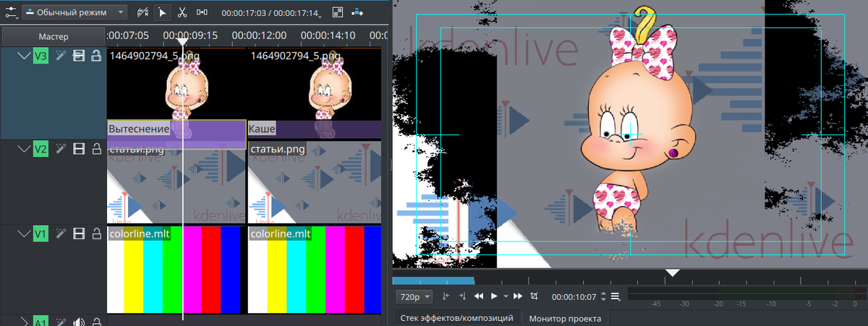Toggle monitor crop edit mode icon

pos(535,296)
